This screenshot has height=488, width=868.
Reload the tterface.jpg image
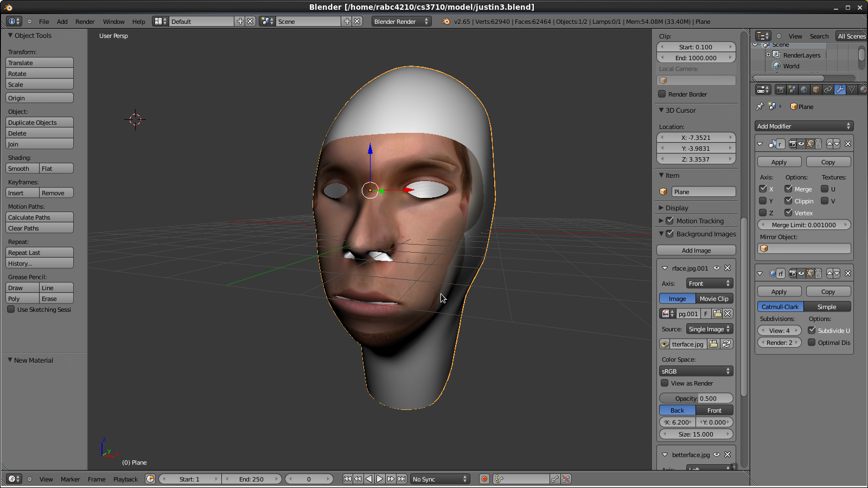pos(726,344)
